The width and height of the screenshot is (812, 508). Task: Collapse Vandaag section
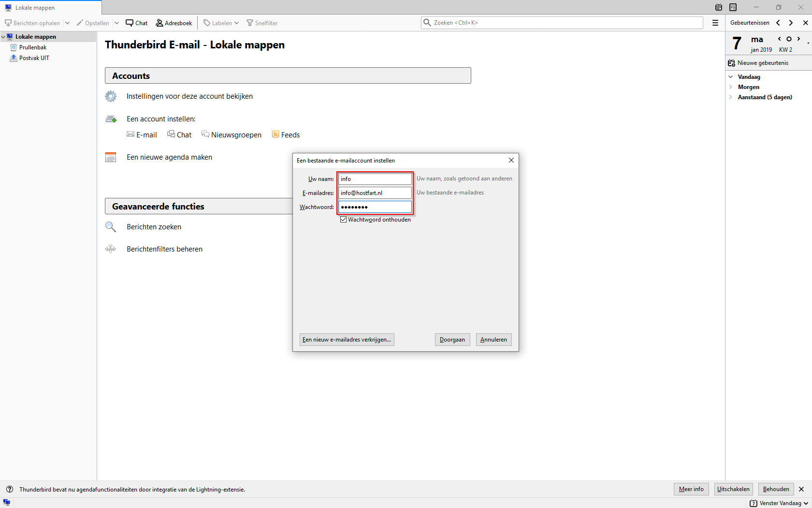click(731, 77)
